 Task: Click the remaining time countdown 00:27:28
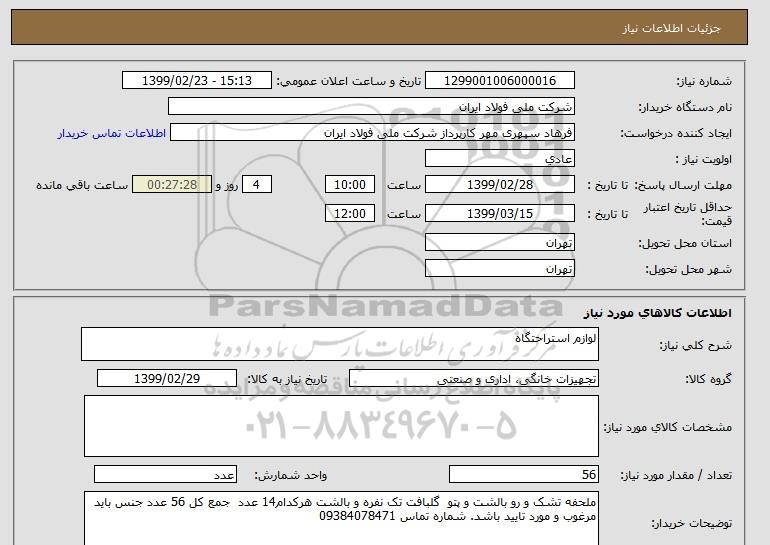click(x=172, y=185)
